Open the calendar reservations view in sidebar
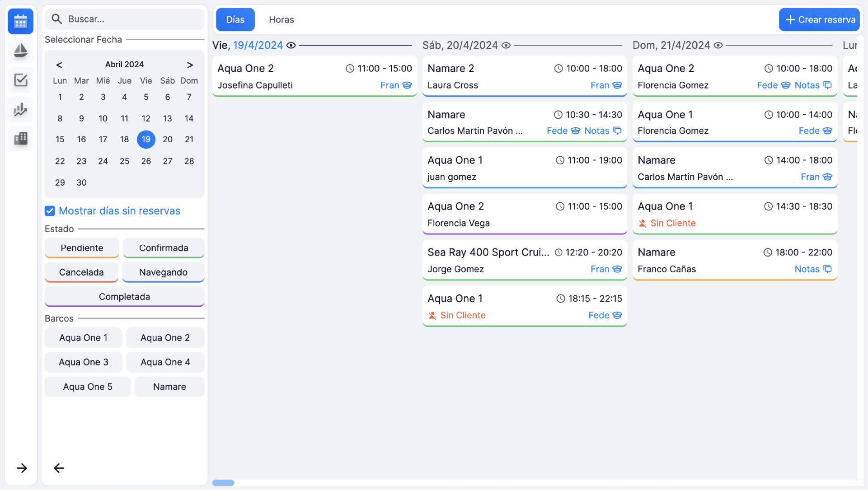 (20, 21)
